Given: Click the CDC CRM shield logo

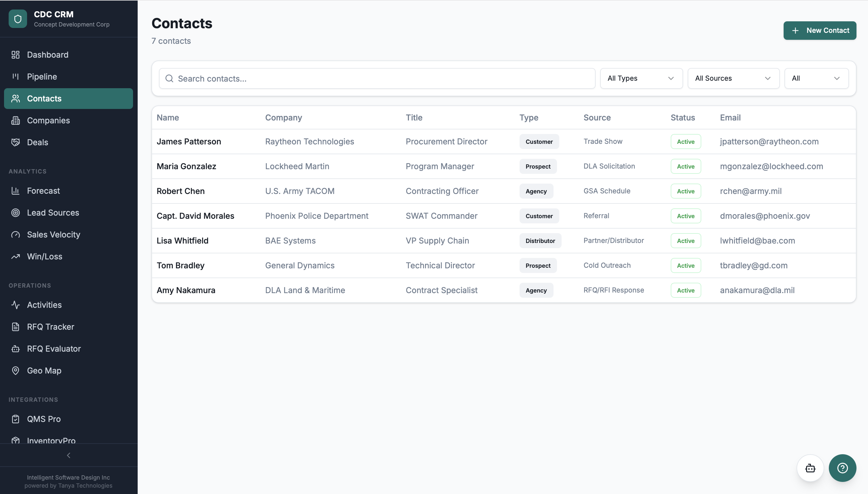Looking at the screenshot, I should [x=18, y=19].
